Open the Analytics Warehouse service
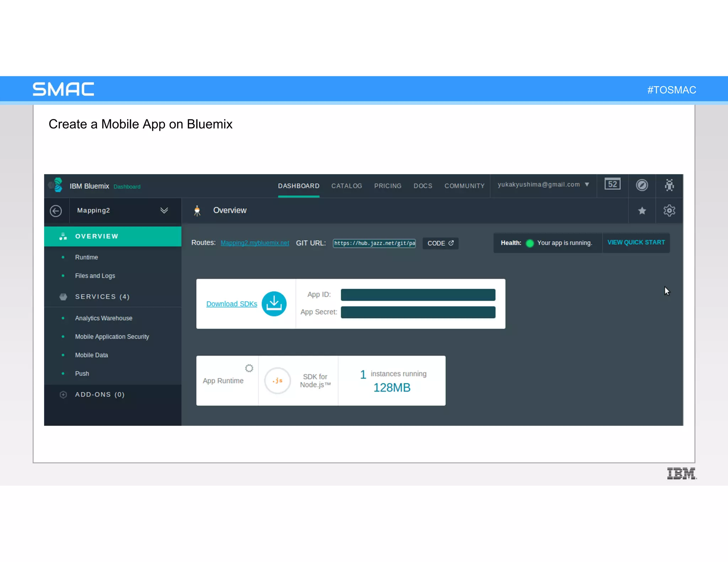This screenshot has width=728, height=562. (103, 318)
